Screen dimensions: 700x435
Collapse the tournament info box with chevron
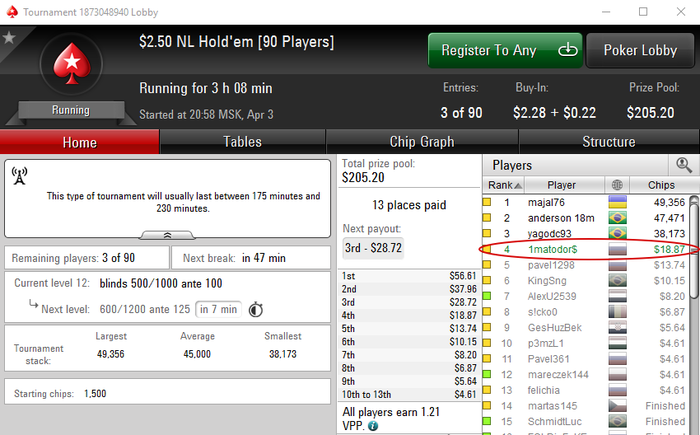pyautogui.click(x=167, y=235)
